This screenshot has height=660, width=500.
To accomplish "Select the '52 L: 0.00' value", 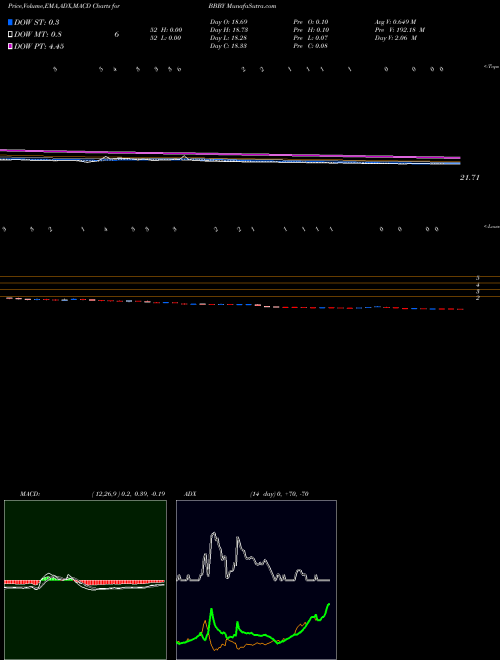I will point(165,38).
